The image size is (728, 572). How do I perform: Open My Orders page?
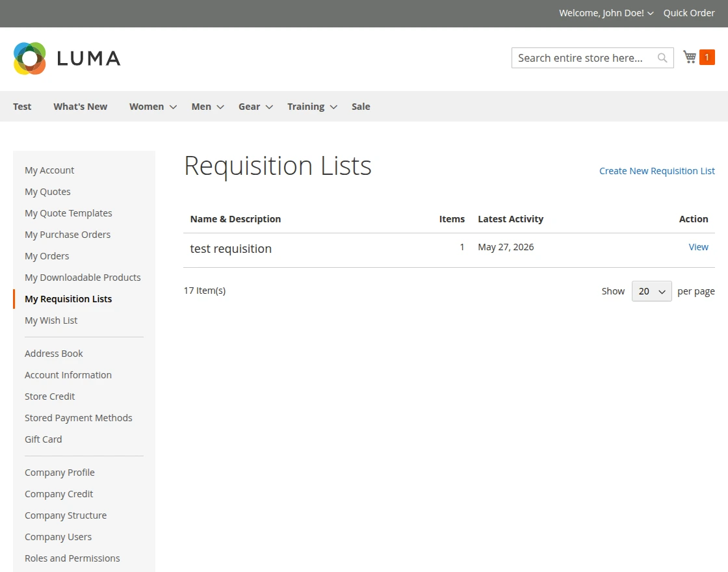pos(46,256)
